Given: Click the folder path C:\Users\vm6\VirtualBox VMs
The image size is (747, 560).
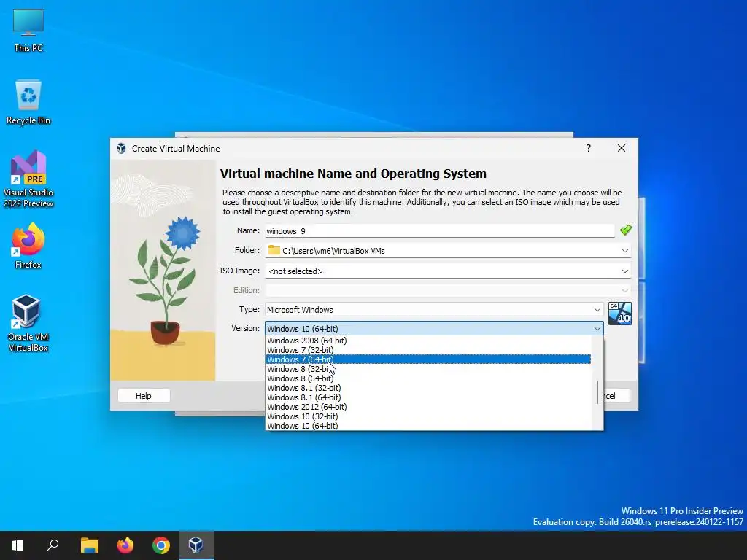Looking at the screenshot, I should pos(333,251).
